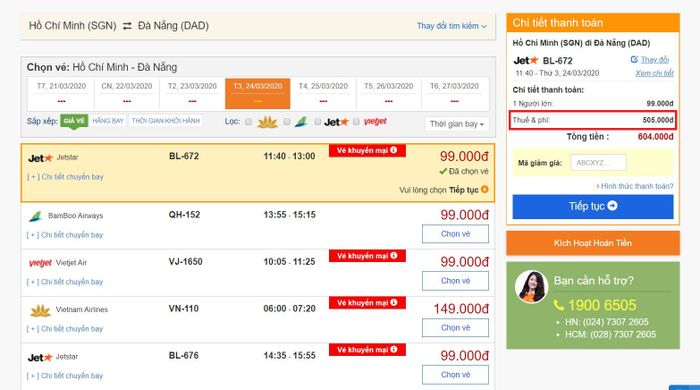Click Chọn vé for flight VN-110

click(455, 328)
